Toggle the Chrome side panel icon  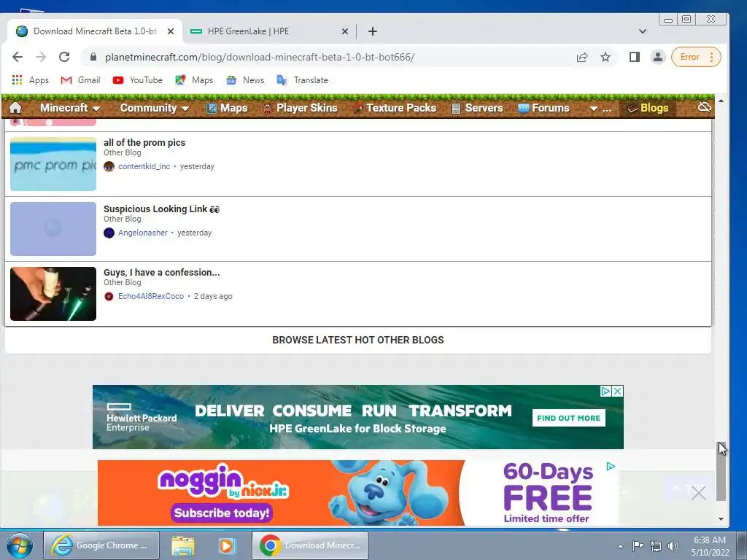click(x=634, y=57)
